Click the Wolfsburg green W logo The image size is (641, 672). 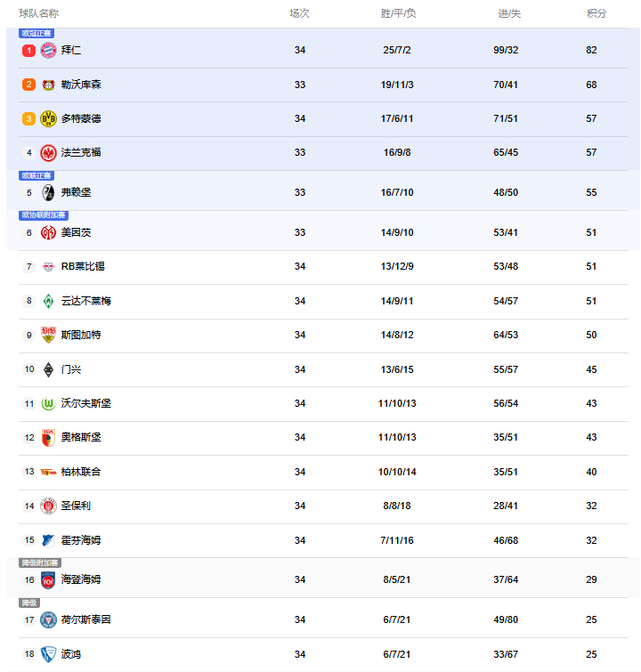(48, 403)
